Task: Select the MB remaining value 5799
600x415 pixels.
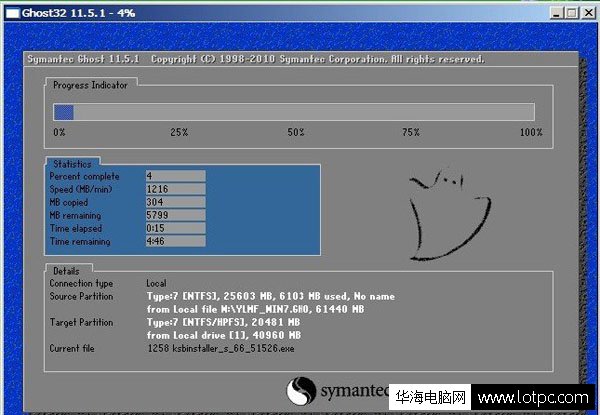Action: tap(176, 215)
